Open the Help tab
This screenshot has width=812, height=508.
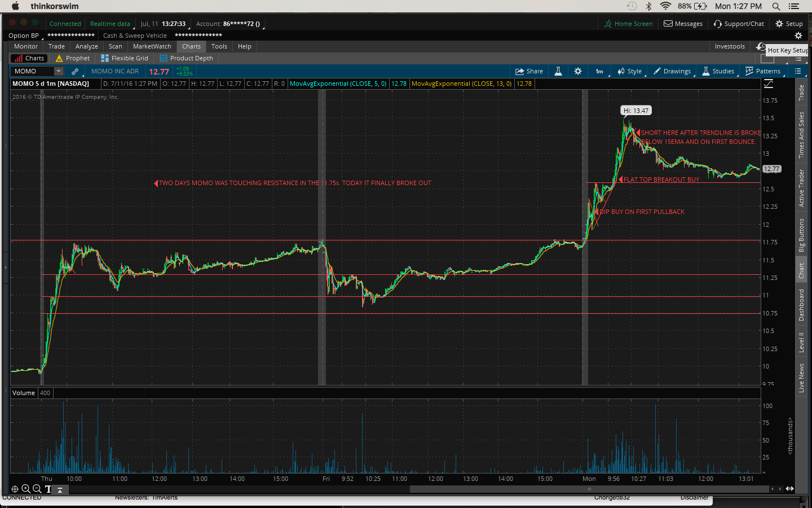tap(245, 46)
